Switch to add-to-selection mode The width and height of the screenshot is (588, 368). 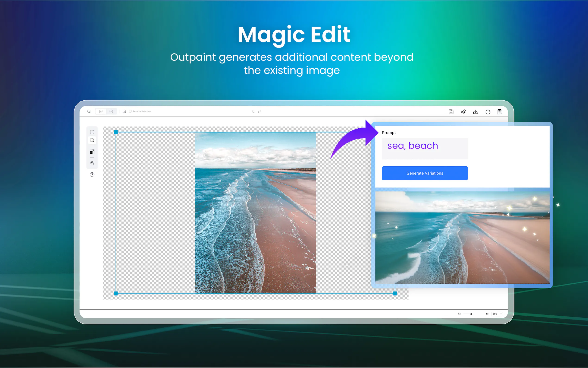(101, 111)
